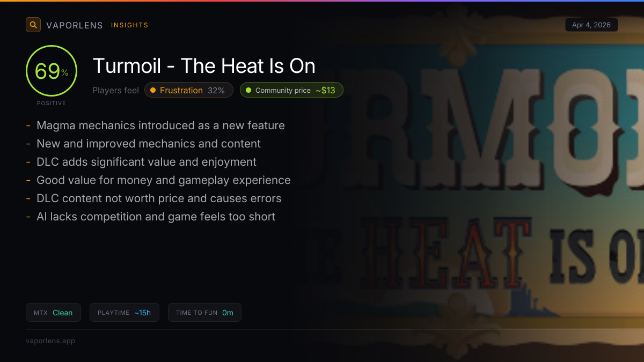Open the vaporlens.app footer link
The width and height of the screenshot is (644, 362).
click(x=50, y=341)
